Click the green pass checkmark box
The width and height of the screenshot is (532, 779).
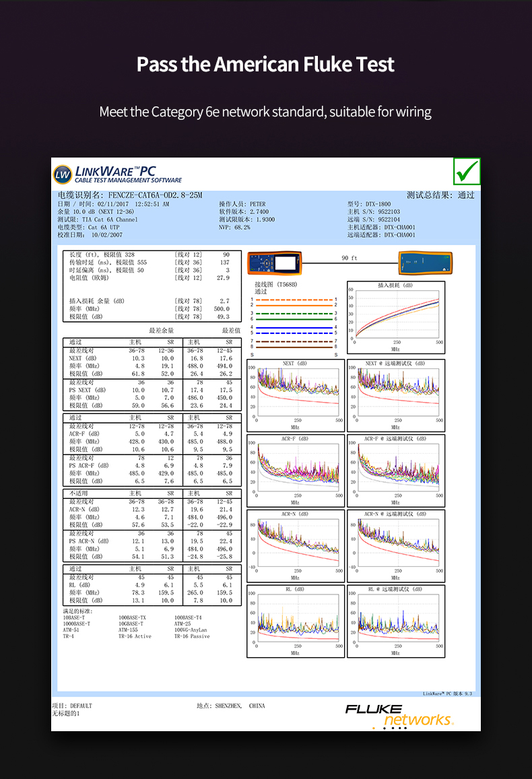coord(467,171)
